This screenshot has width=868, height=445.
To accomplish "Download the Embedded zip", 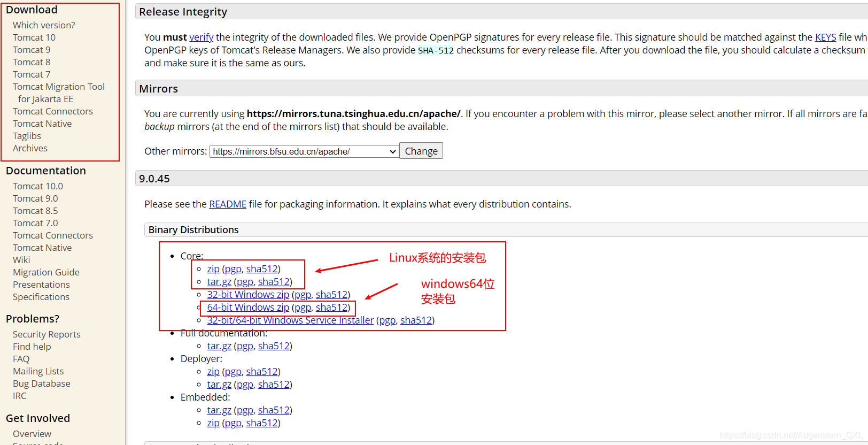I will [213, 423].
